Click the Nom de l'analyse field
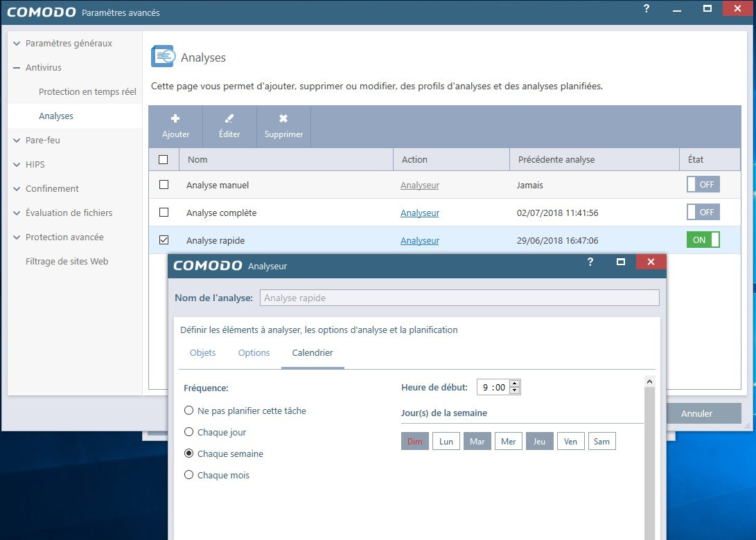The width and height of the screenshot is (756, 540). [459, 298]
